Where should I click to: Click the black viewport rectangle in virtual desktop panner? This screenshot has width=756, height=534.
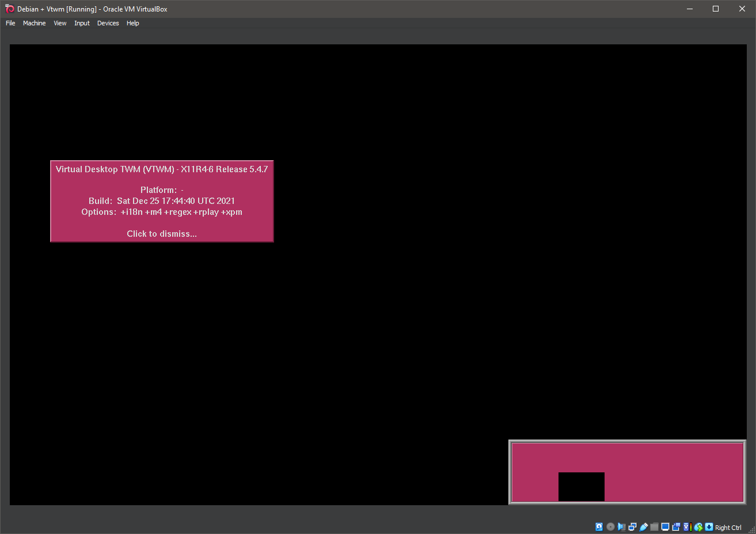pyautogui.click(x=581, y=487)
